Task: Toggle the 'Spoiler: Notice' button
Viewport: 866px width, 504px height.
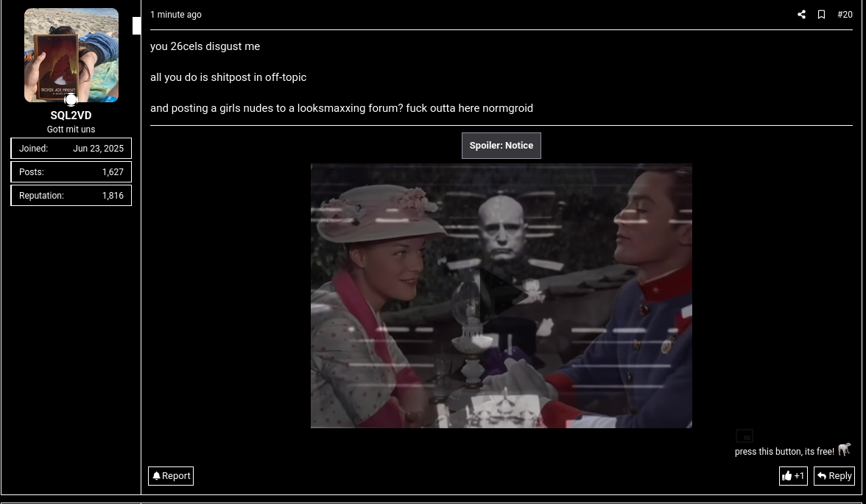Action: (501, 146)
